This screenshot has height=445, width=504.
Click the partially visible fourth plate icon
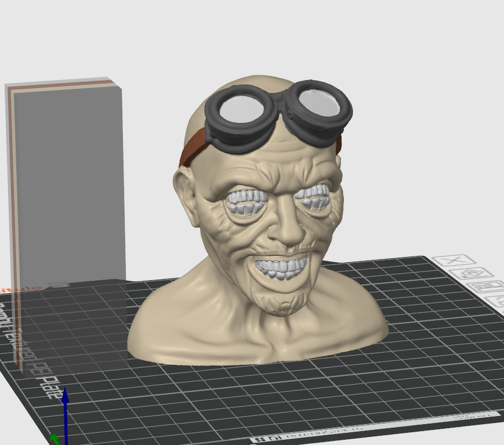click(498, 301)
